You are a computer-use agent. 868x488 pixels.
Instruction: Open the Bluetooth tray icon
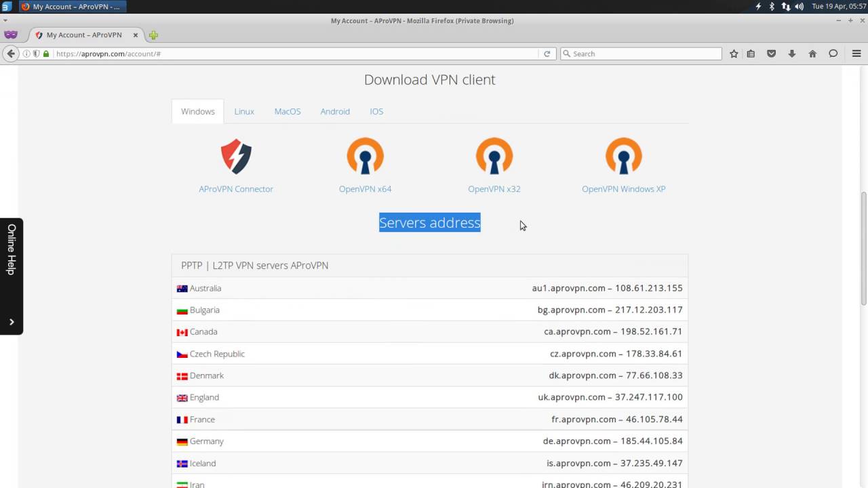772,6
